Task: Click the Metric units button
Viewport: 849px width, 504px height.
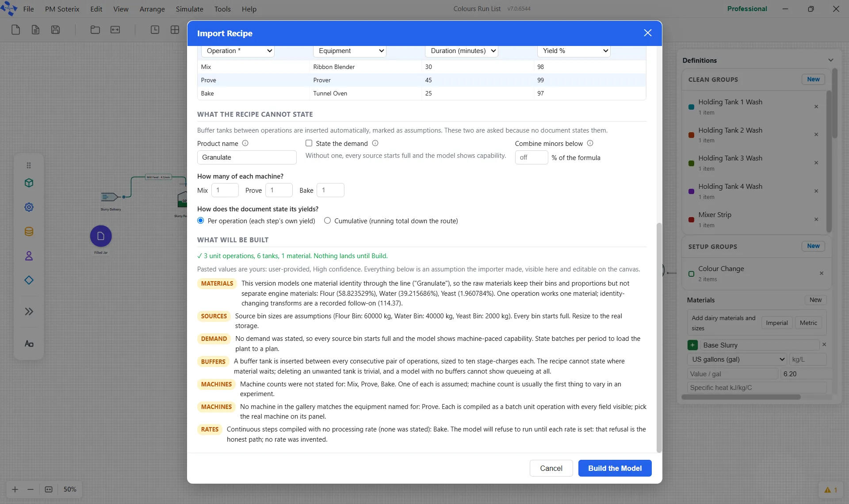Action: [808, 323]
